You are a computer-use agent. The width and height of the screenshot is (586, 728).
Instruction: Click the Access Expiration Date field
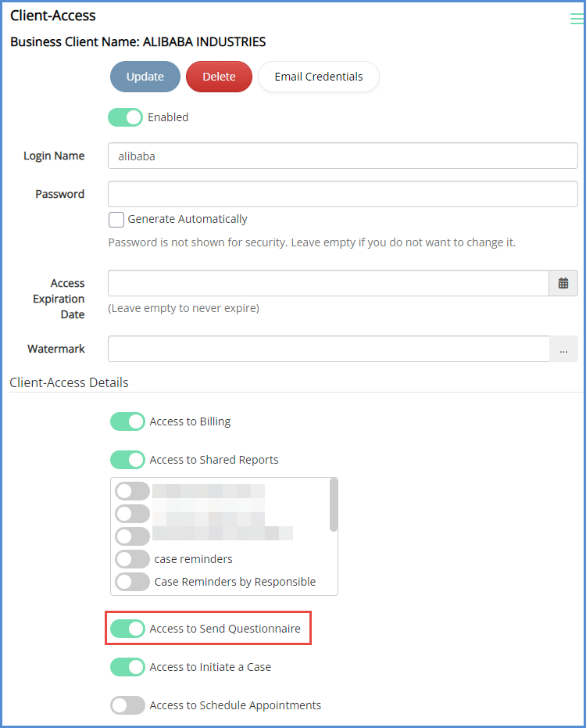coord(328,283)
